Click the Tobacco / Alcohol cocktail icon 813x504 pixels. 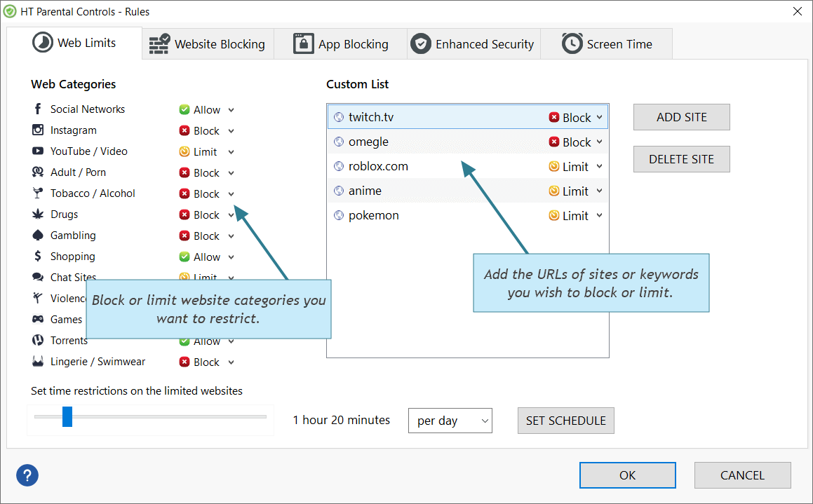coord(37,193)
